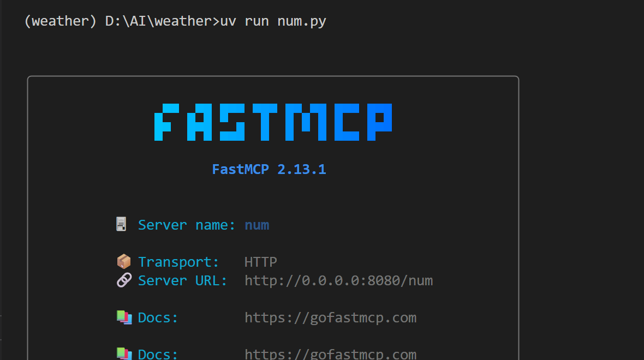This screenshot has width=644, height=360.
Task: Click the prompt path 'D:\AI\weather>'
Action: pos(163,21)
